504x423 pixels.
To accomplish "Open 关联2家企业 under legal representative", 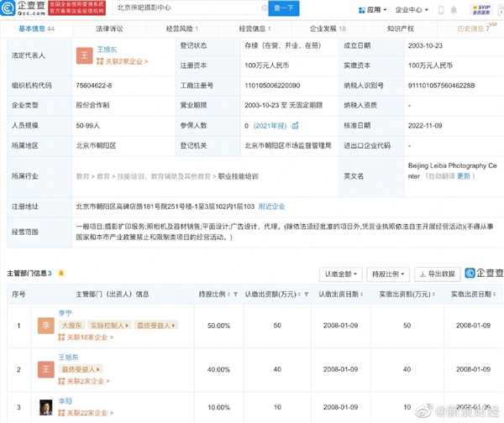I will click(x=122, y=61).
